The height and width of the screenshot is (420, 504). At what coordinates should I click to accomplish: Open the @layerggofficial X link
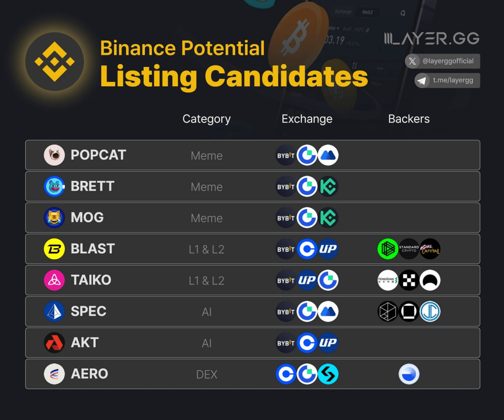coord(443,61)
